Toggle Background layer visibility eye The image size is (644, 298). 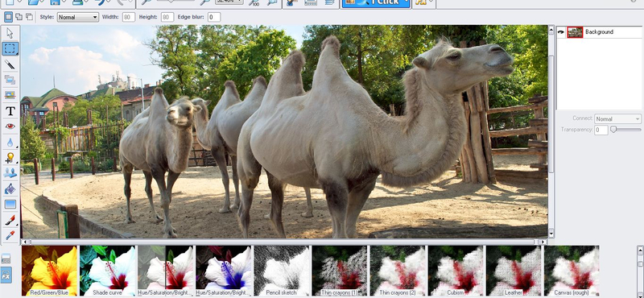(561, 32)
